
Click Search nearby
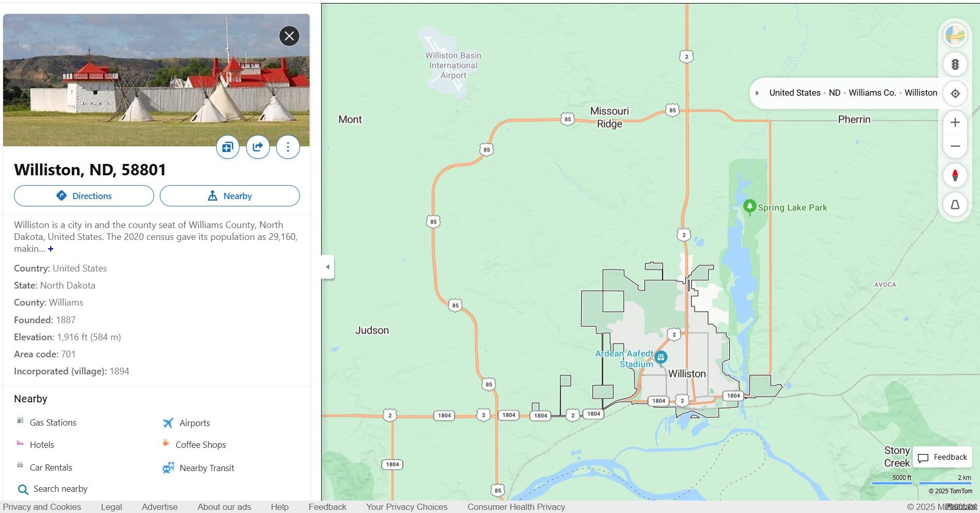point(61,489)
